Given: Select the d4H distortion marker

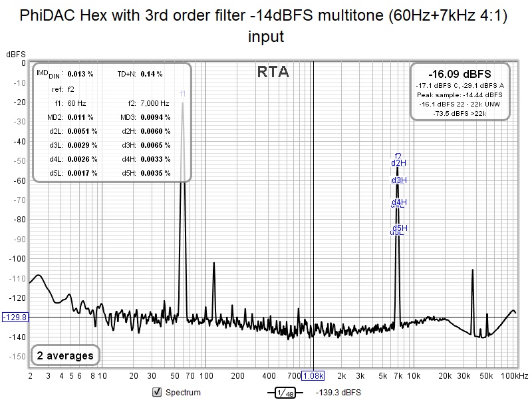Looking at the screenshot, I should point(399,202).
